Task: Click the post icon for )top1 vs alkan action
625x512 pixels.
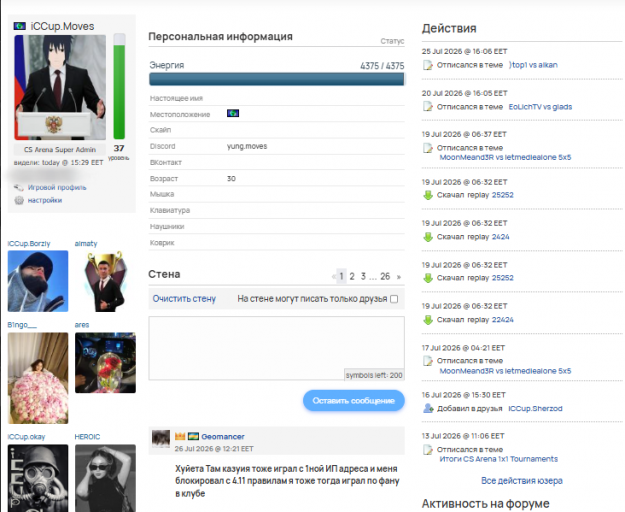Action: (x=428, y=65)
